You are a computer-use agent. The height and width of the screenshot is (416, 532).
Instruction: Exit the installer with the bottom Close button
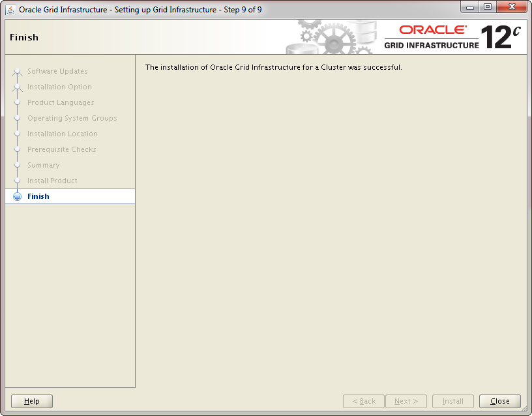pos(499,401)
